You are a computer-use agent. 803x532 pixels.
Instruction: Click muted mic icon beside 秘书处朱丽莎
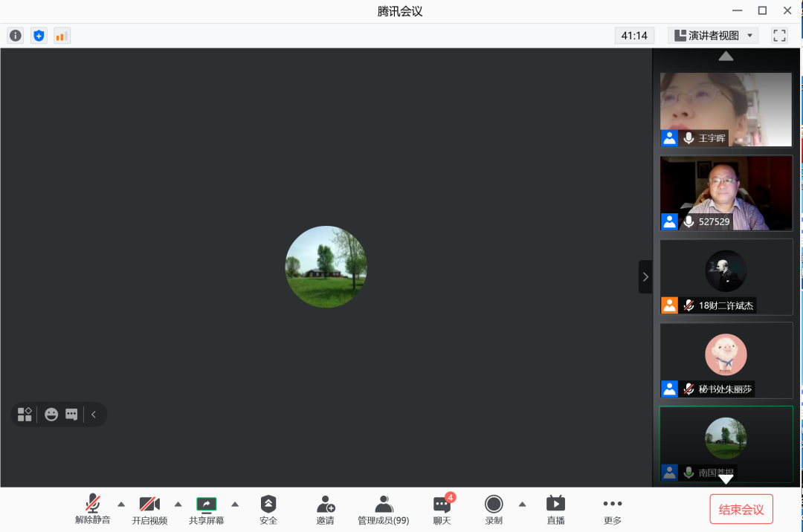pyautogui.click(x=688, y=389)
